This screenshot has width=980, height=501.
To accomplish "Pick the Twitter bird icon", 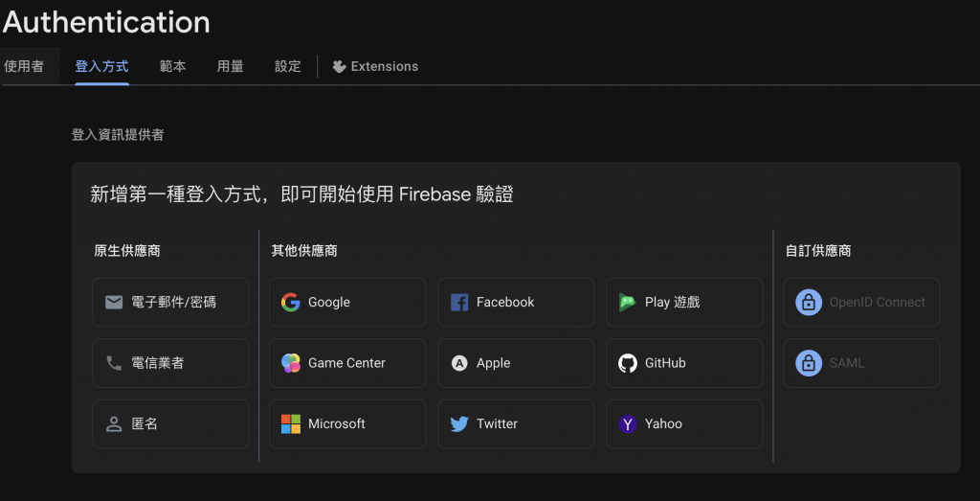I will (459, 424).
